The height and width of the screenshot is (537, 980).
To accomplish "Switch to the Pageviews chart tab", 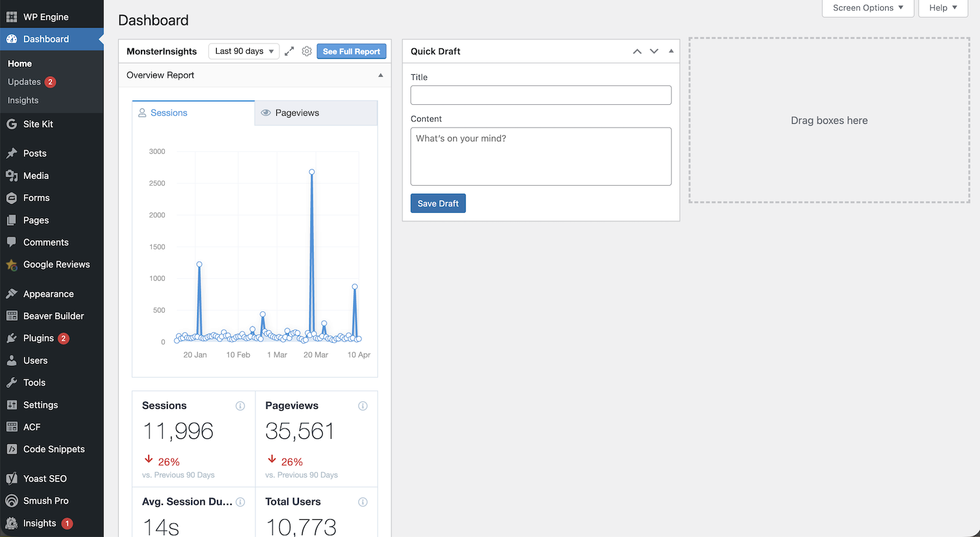I will pyautogui.click(x=316, y=113).
